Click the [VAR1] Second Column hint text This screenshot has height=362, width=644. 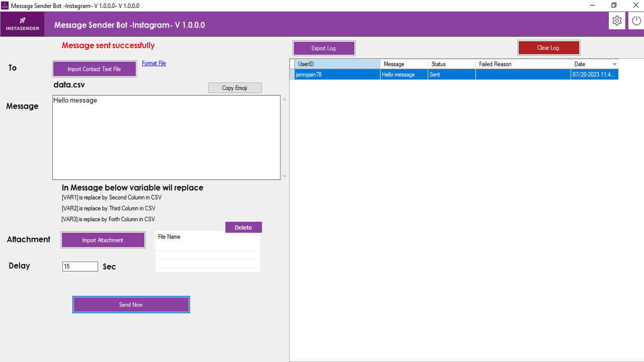pyautogui.click(x=112, y=198)
